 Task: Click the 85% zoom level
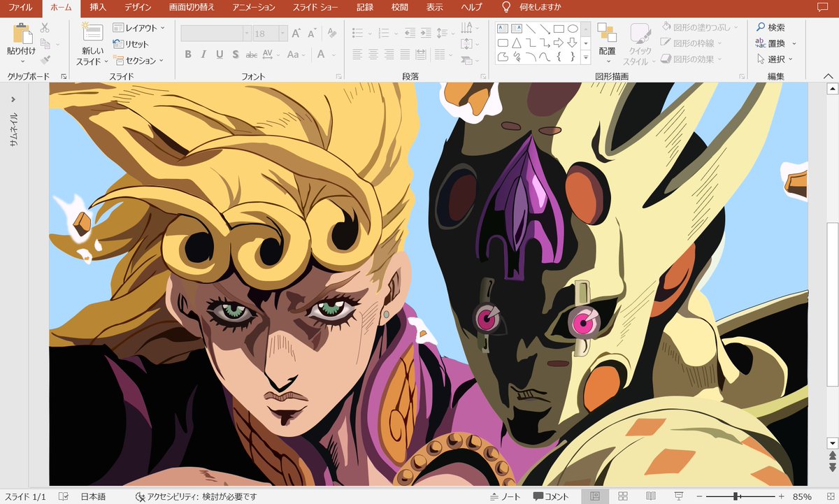point(802,496)
